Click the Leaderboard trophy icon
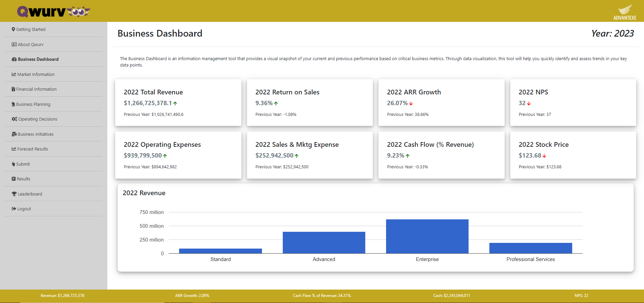 tap(14, 194)
